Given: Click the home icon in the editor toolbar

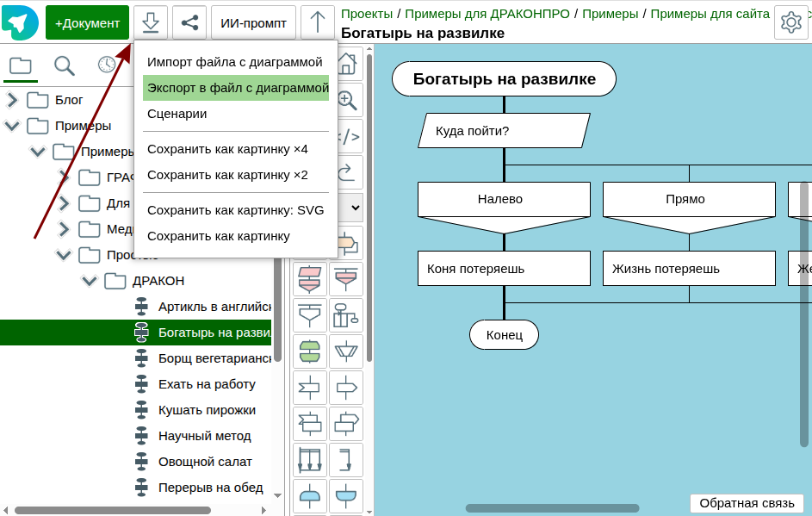Looking at the screenshot, I should 347,65.
